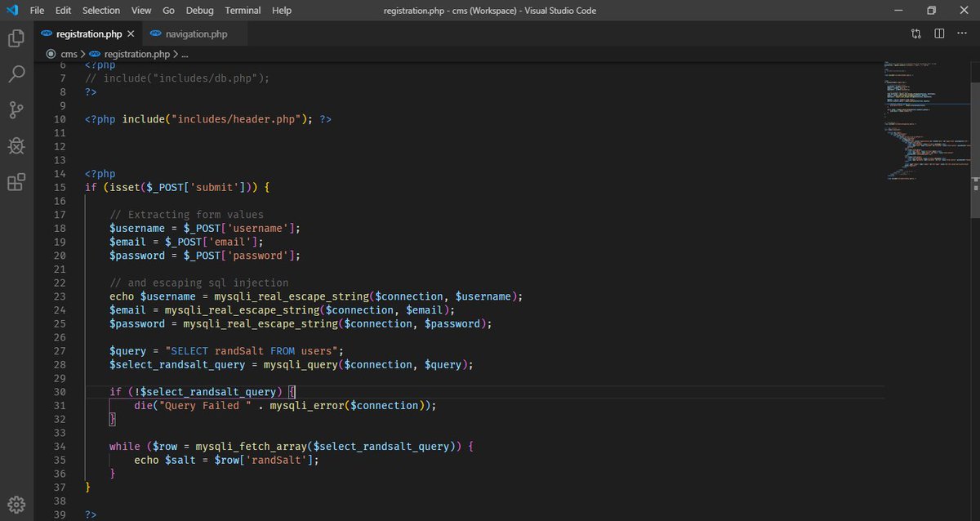Click the comment "// and escaping sql injection"
Image resolution: width=980 pixels, height=521 pixels.
click(198, 283)
